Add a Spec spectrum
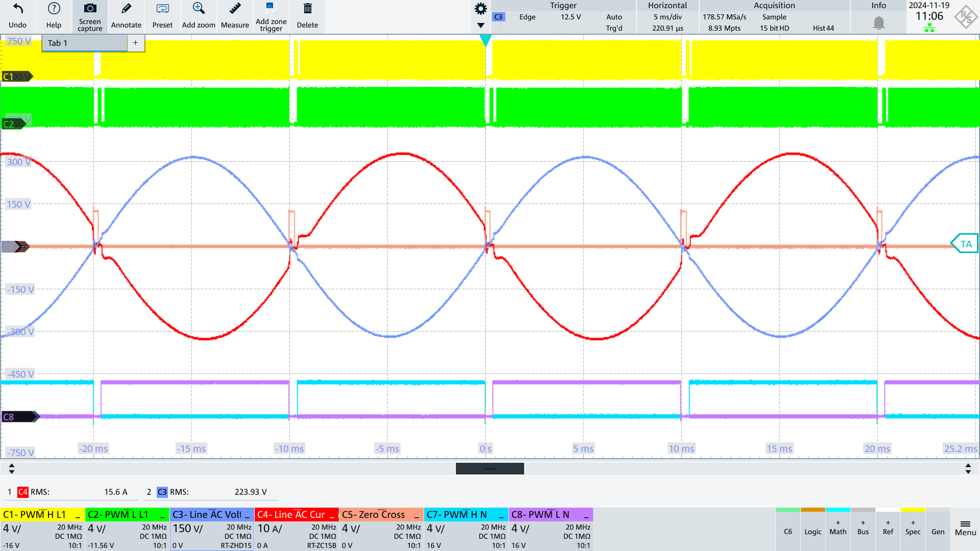Image resolution: width=980 pixels, height=551 pixels. pyautogui.click(x=913, y=530)
